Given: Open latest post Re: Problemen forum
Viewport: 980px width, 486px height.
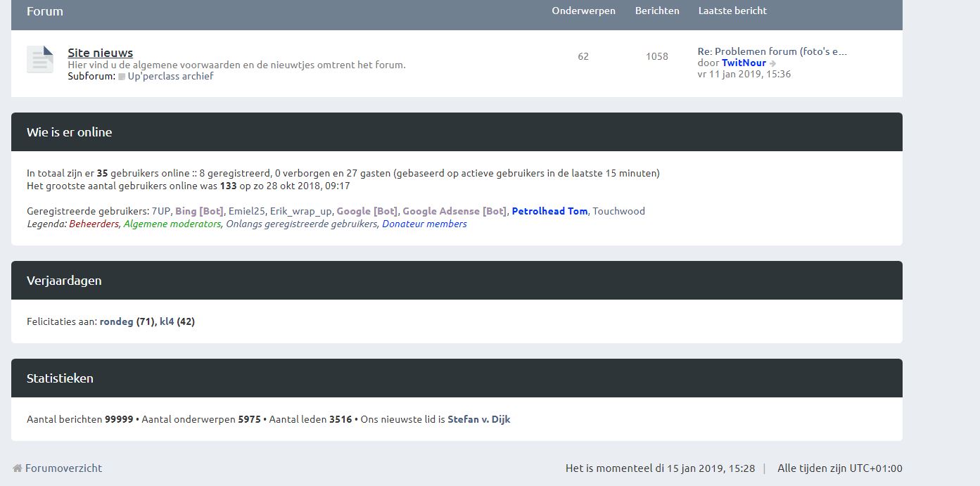Looking at the screenshot, I should pyautogui.click(x=772, y=51).
